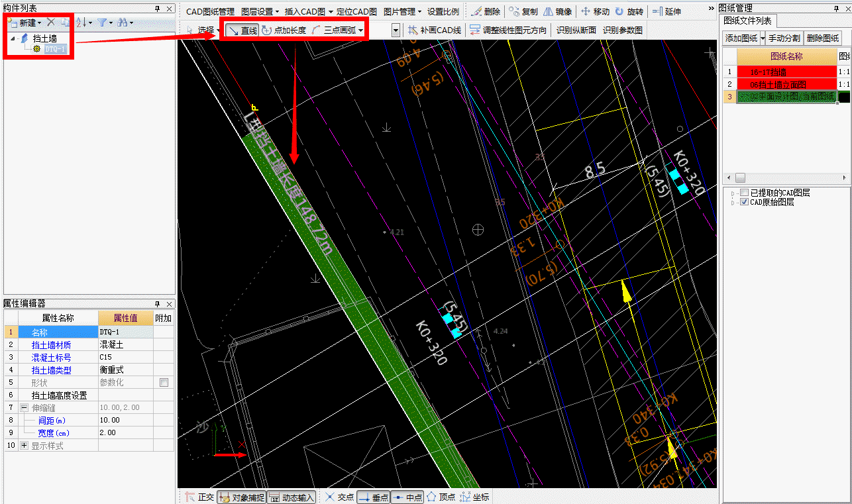Collapse the 挡土墙 tree node
The width and height of the screenshot is (852, 504).
(13, 39)
